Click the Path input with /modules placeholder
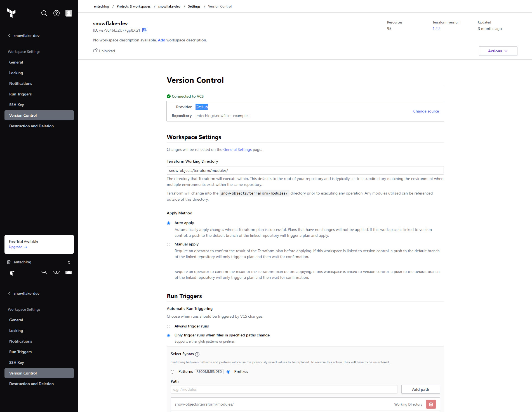 [x=284, y=389]
